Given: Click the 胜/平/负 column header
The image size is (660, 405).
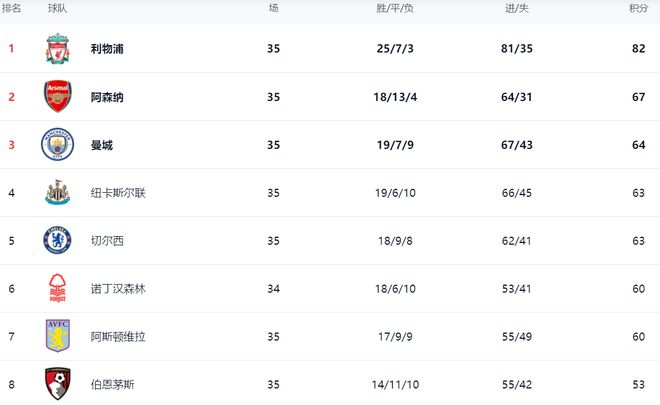Looking at the screenshot, I should click(394, 8).
